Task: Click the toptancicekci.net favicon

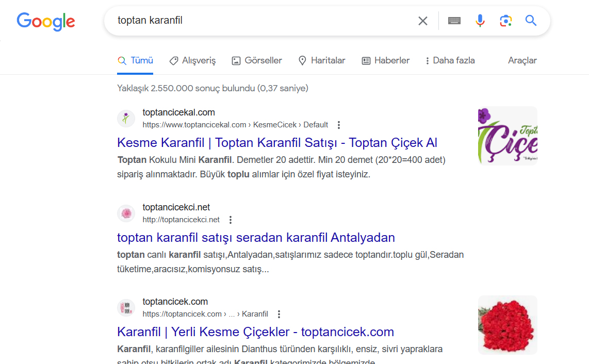Action: tap(126, 213)
